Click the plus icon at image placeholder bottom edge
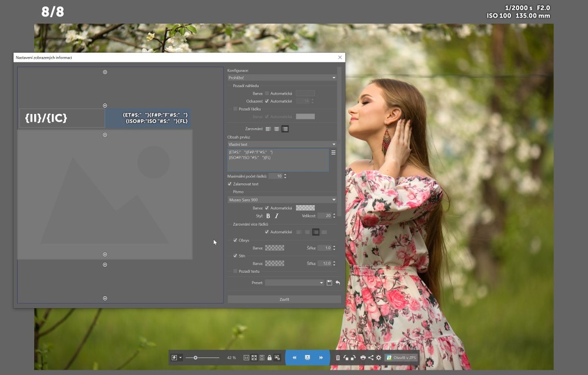This screenshot has height=375, width=588. click(x=105, y=255)
